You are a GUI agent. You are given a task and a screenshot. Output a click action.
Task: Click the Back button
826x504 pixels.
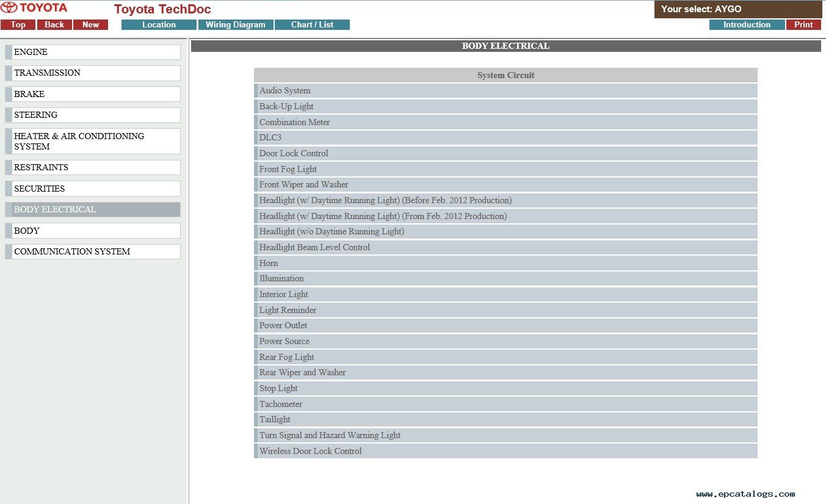(x=54, y=25)
